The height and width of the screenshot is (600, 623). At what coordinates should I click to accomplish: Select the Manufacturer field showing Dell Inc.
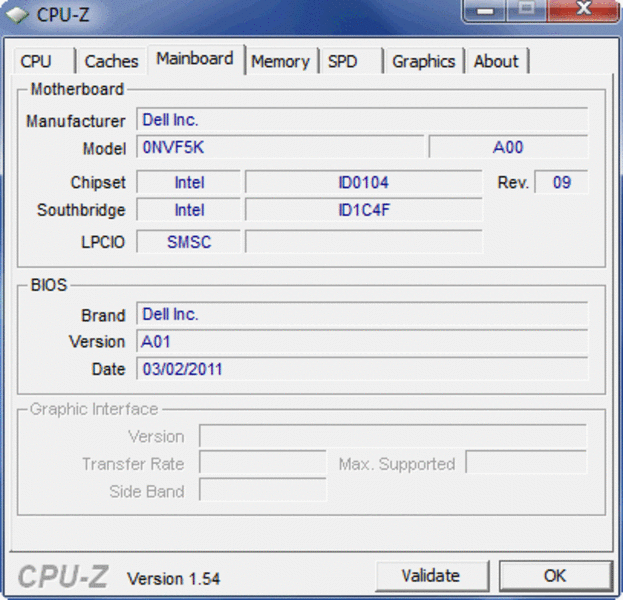pyautogui.click(x=362, y=119)
